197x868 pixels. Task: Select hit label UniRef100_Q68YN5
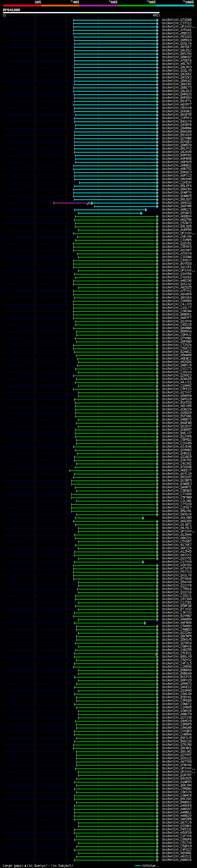point(177,206)
